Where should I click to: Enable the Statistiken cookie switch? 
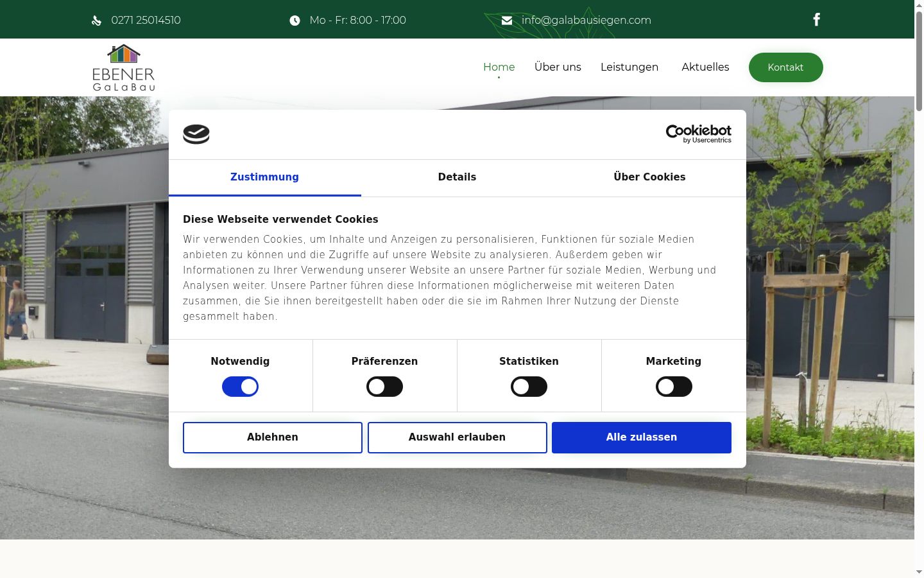click(x=529, y=387)
